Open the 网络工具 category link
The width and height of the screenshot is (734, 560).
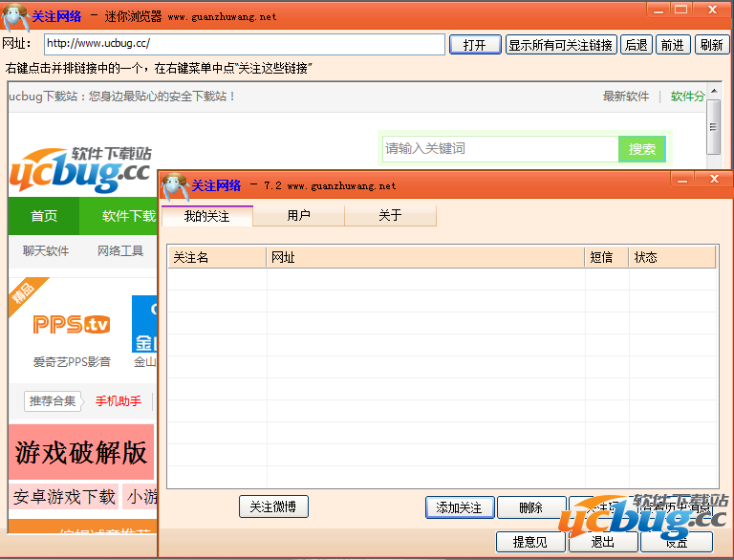pyautogui.click(x=120, y=251)
